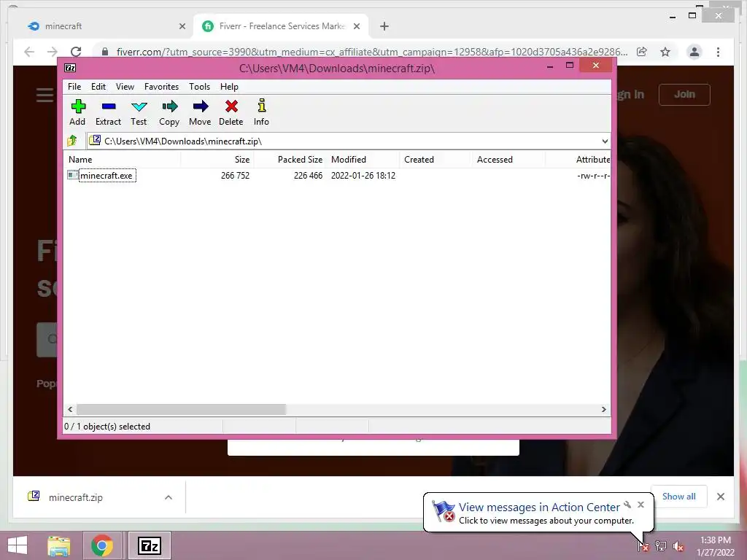Bookmark this page with the star icon
The height and width of the screenshot is (560, 747).
665,52
